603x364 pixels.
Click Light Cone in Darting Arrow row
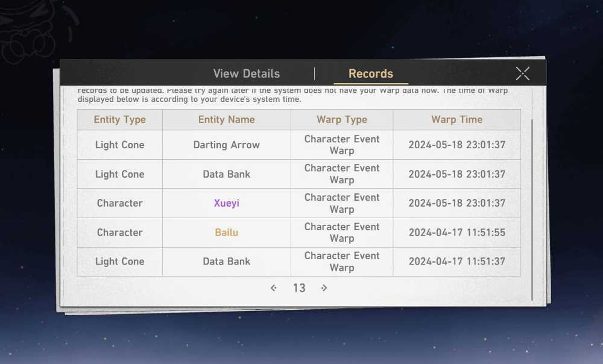click(119, 145)
